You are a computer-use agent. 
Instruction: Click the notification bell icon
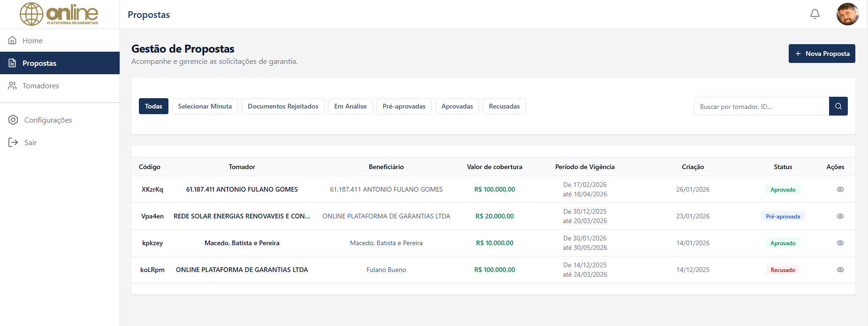[815, 14]
